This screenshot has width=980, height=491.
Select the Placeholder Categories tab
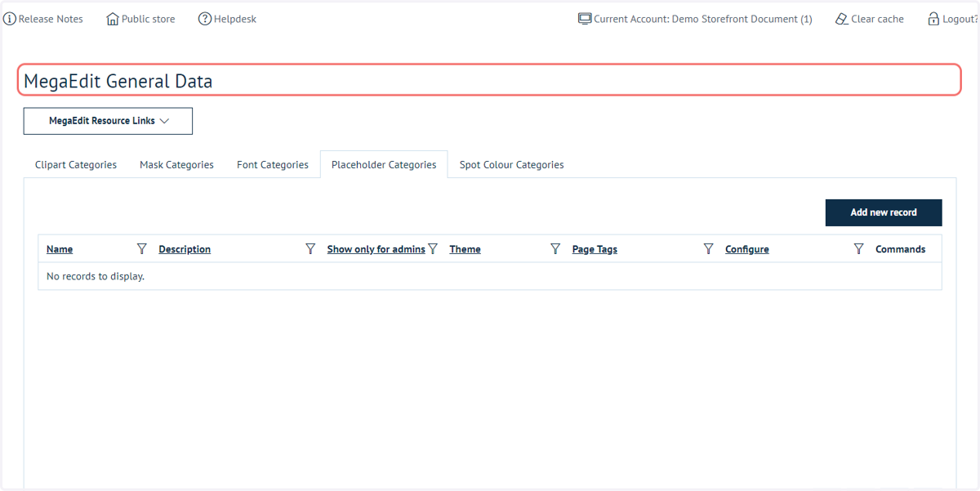coord(384,165)
